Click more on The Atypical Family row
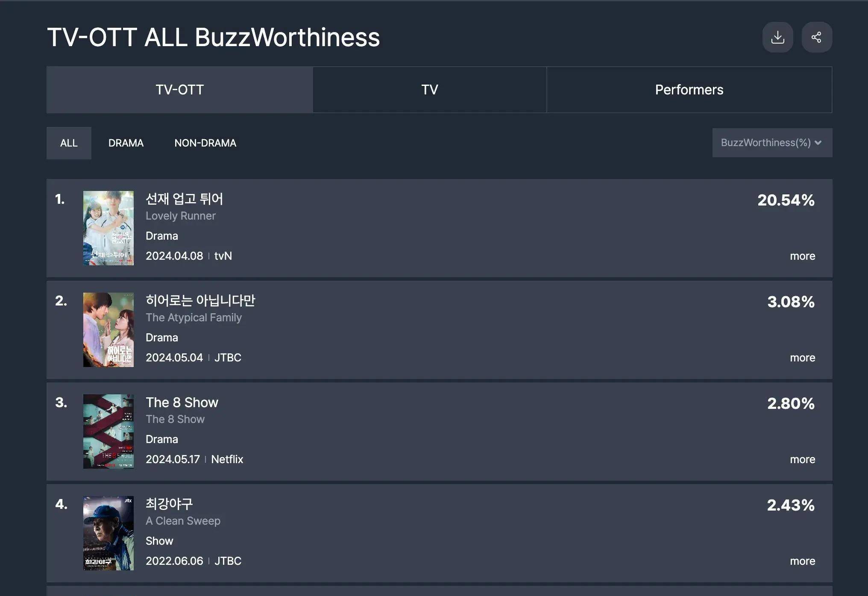The width and height of the screenshot is (868, 596). [803, 358]
